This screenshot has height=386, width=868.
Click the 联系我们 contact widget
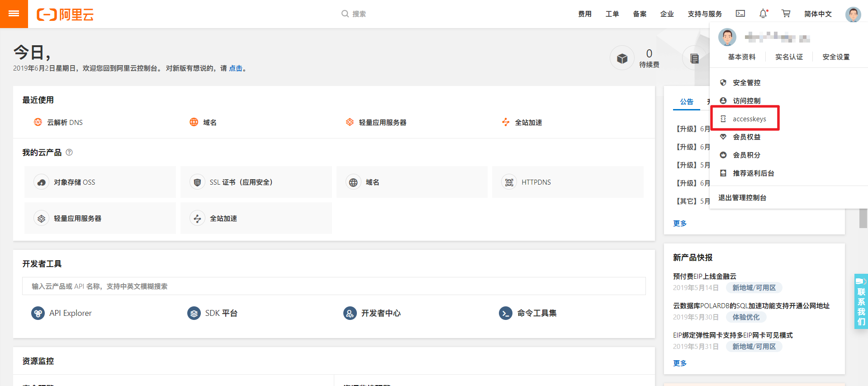[861, 301]
